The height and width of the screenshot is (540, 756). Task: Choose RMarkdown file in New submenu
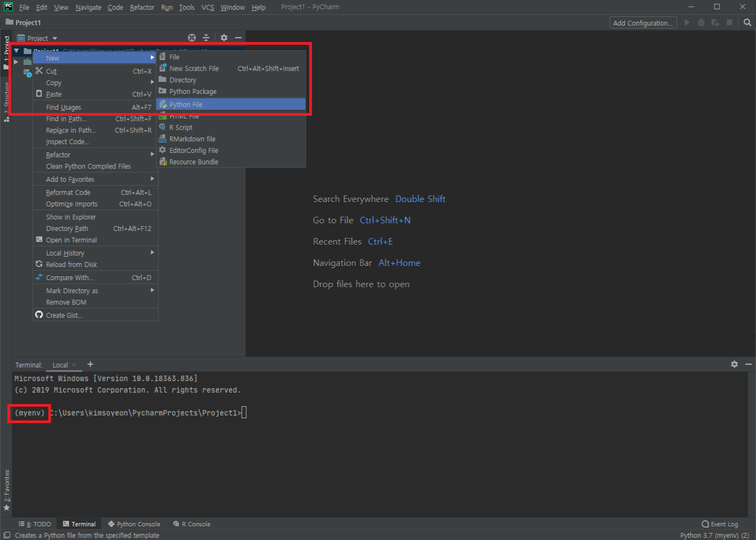click(x=231, y=139)
